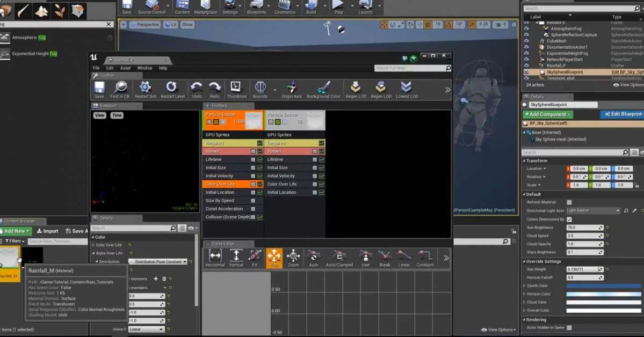Click the Lowest LOD icon
Image resolution: width=644 pixels, height=337 pixels.
(407, 90)
